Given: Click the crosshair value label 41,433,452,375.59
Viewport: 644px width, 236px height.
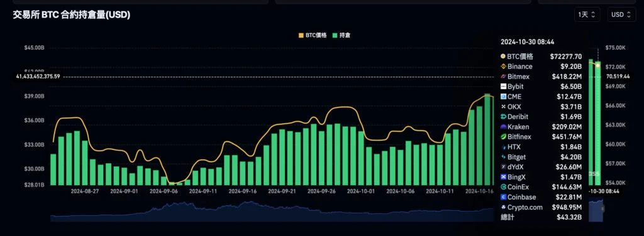Looking at the screenshot, I should coord(38,77).
